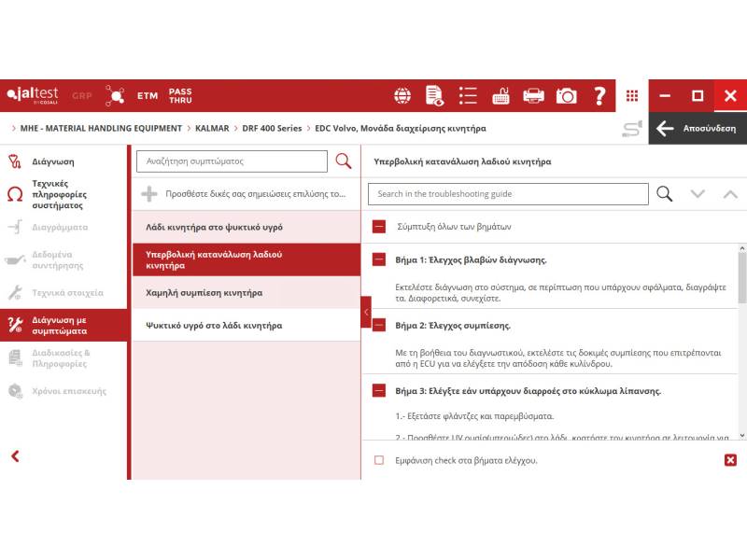Image resolution: width=747 pixels, height=560 pixels.
Task: Open the apps grid icon
Action: point(632,95)
